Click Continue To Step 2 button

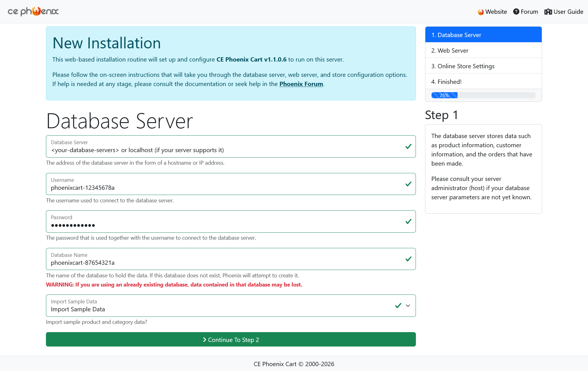pyautogui.click(x=231, y=339)
